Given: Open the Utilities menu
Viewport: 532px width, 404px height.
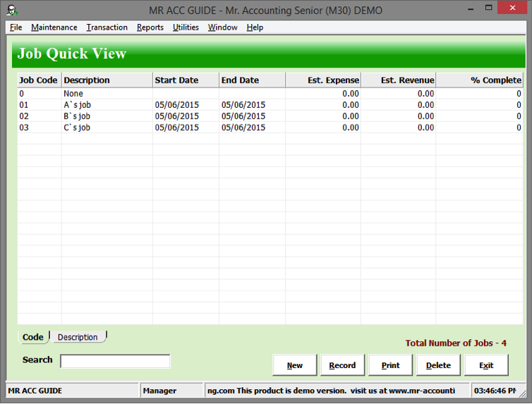Looking at the screenshot, I should [x=186, y=27].
